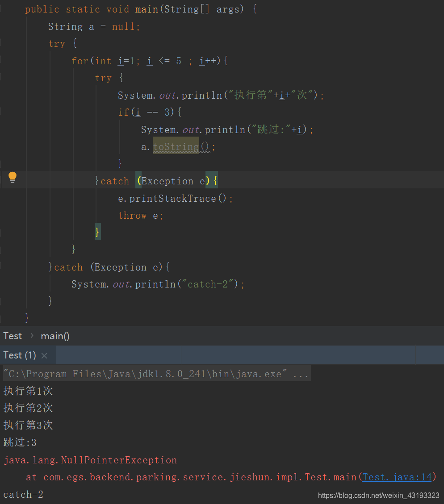444x504 pixels.
Task: Click the public static void main signature
Action: pos(141,9)
